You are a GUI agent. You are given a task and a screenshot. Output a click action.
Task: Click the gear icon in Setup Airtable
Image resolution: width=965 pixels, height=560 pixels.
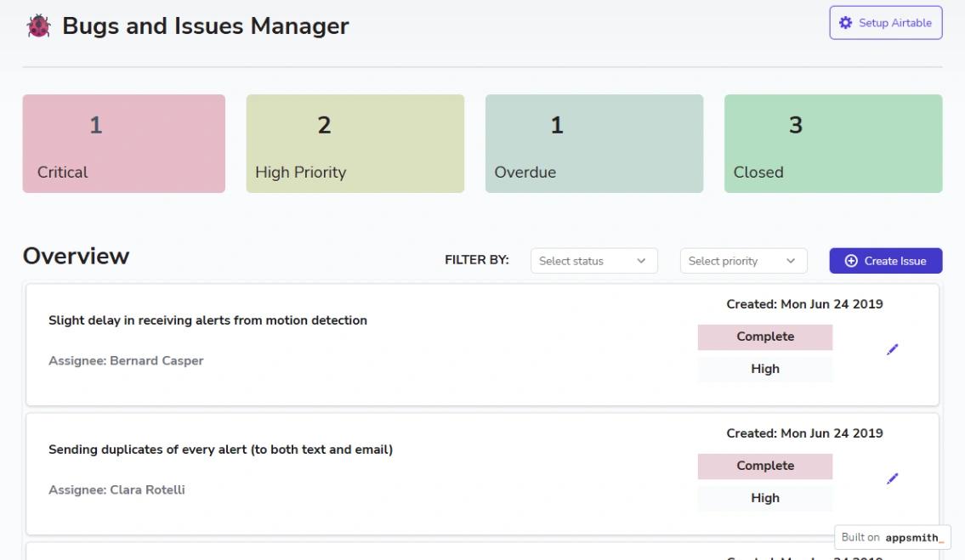pos(846,23)
